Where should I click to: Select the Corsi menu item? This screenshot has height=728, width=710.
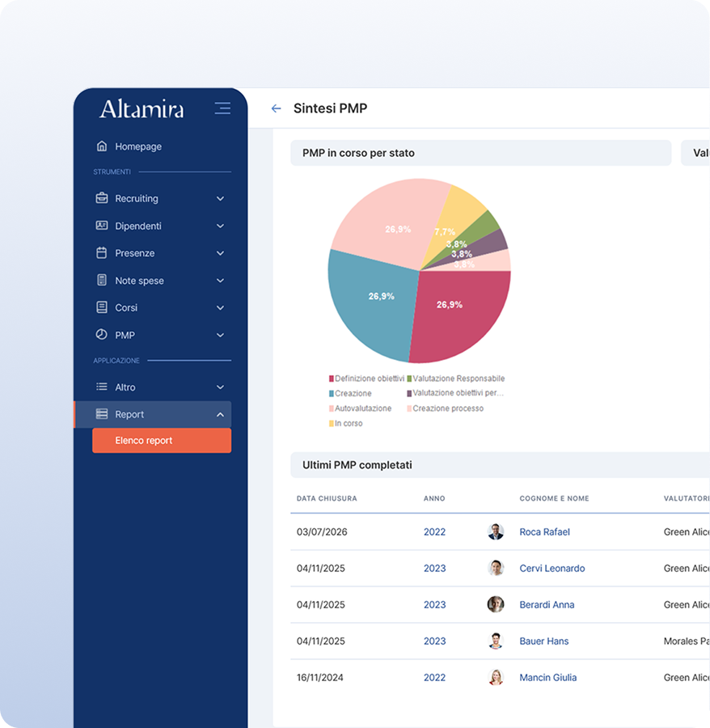126,308
